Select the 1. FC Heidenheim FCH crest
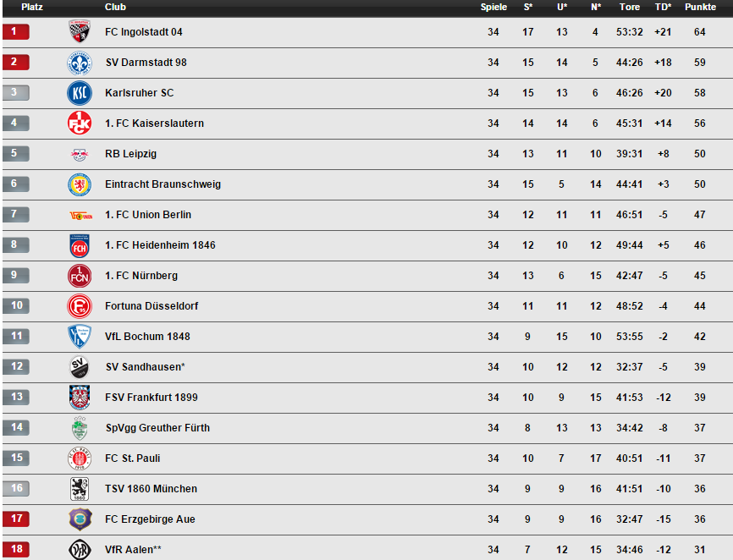Screen dimensions: 733x560 pos(80,245)
